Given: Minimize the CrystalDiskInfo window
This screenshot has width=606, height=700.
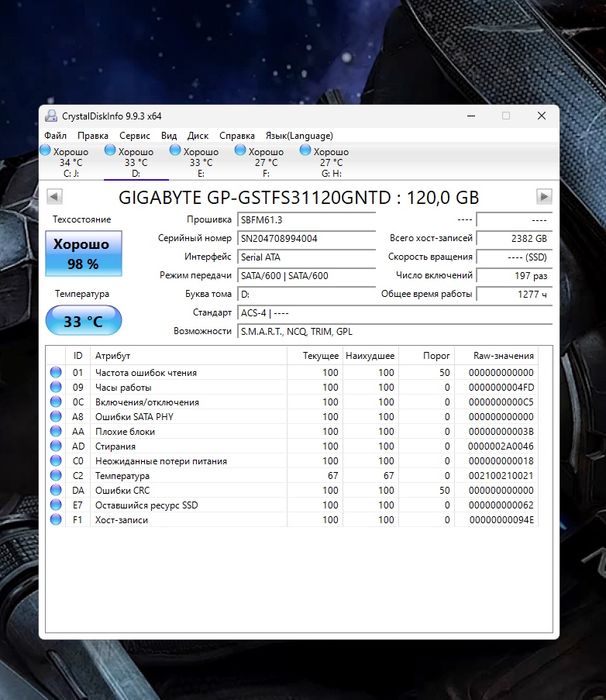Looking at the screenshot, I should pos(471,116).
